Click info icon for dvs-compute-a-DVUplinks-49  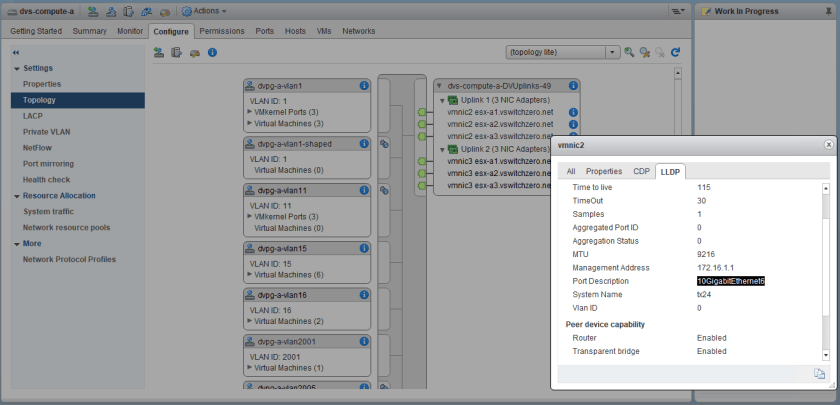click(573, 87)
